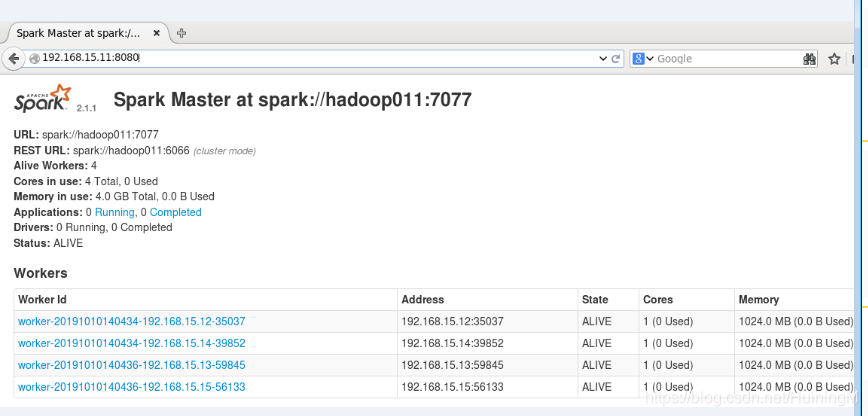Click the Spark version 2.1.1 label
Screen dimensions: 868x416
(x=86, y=109)
